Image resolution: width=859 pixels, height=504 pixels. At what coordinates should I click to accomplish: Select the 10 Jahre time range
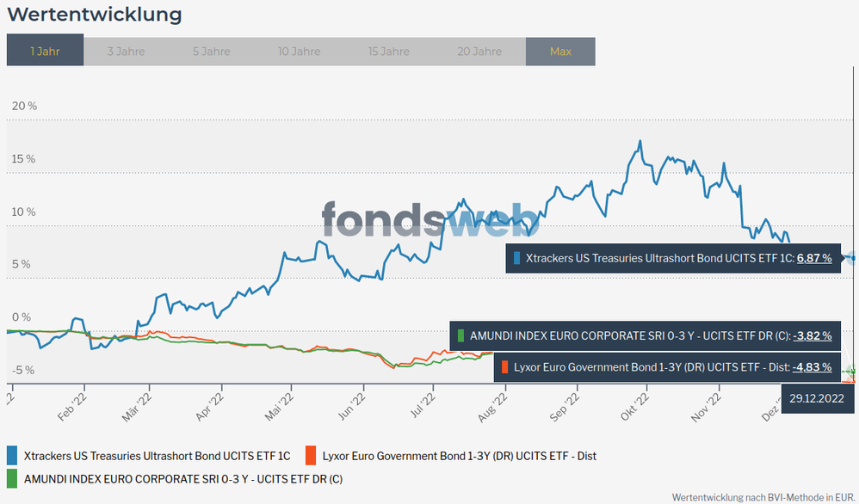pos(299,51)
